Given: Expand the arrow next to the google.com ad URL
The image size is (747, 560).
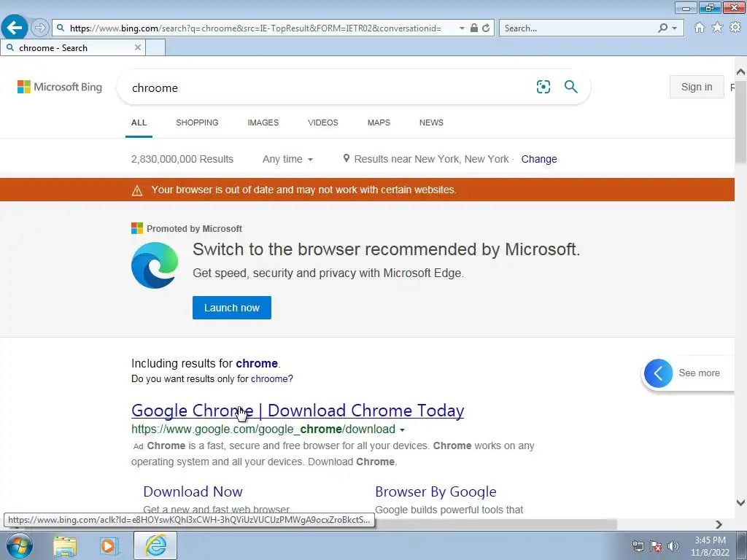Looking at the screenshot, I should point(402,430).
